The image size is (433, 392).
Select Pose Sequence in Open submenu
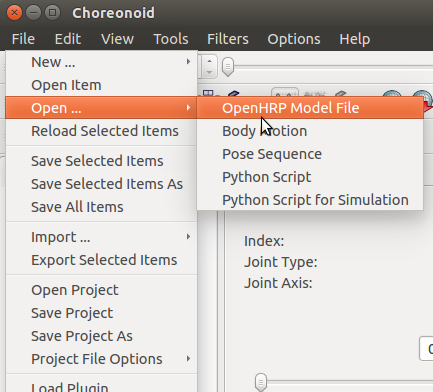(310, 154)
